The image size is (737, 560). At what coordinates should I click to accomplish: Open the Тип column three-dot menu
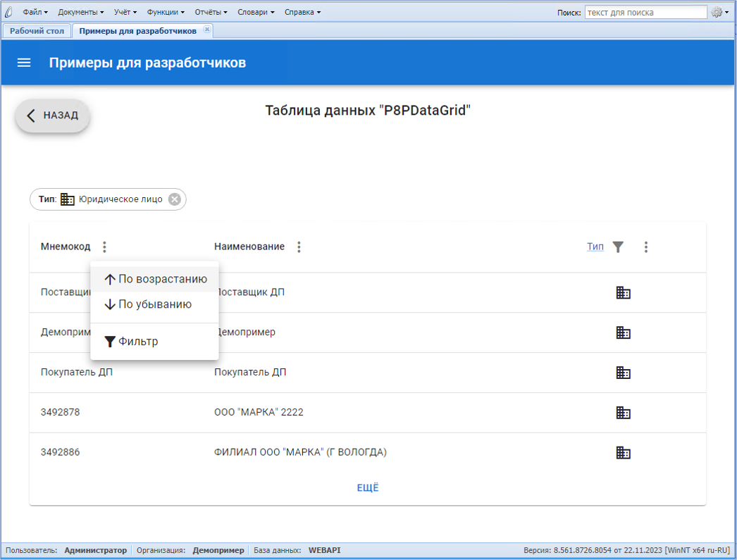click(645, 247)
